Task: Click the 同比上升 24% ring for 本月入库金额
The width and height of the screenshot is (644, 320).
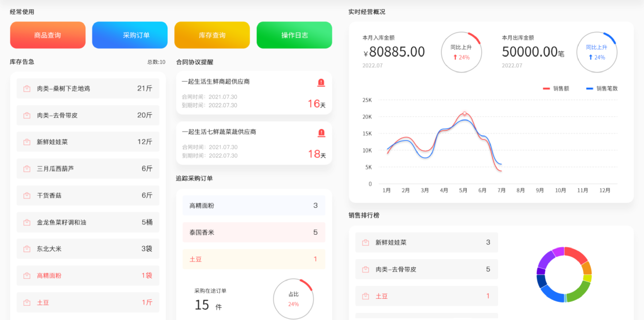Action: pyautogui.click(x=461, y=52)
